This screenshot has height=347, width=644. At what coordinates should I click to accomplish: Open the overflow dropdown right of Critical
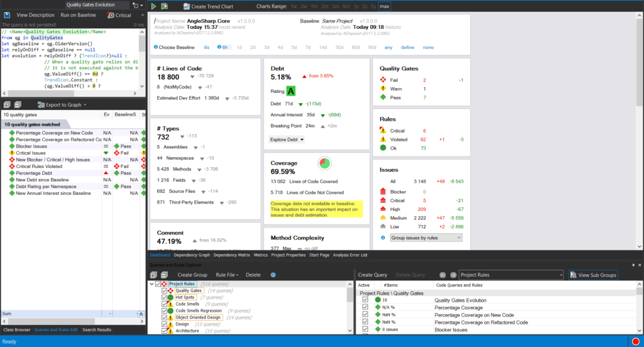click(x=143, y=15)
